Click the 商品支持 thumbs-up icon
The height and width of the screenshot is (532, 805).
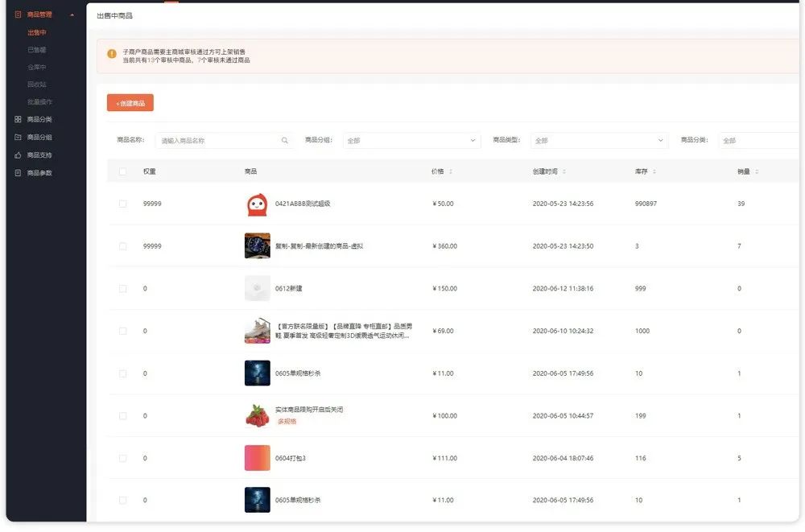18,155
